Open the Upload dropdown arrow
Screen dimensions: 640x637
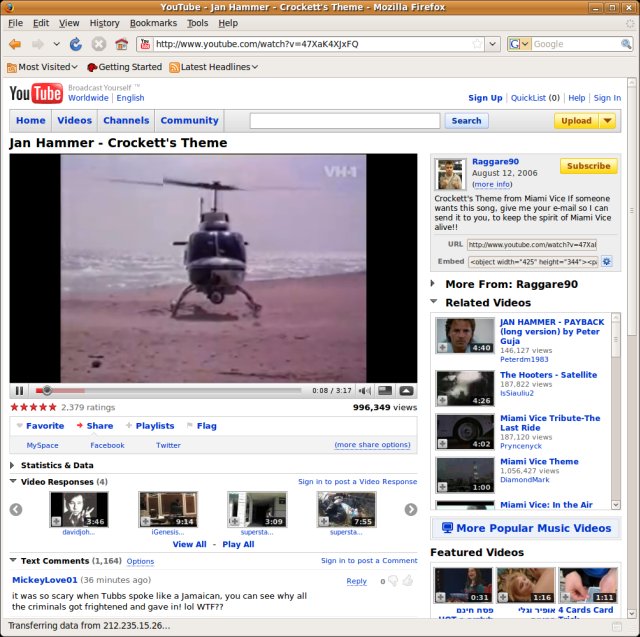(x=607, y=121)
